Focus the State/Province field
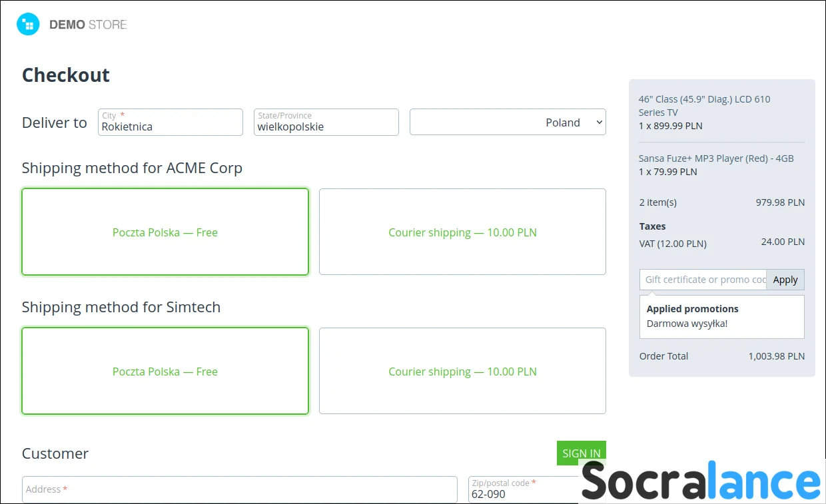The image size is (826, 504). click(326, 122)
